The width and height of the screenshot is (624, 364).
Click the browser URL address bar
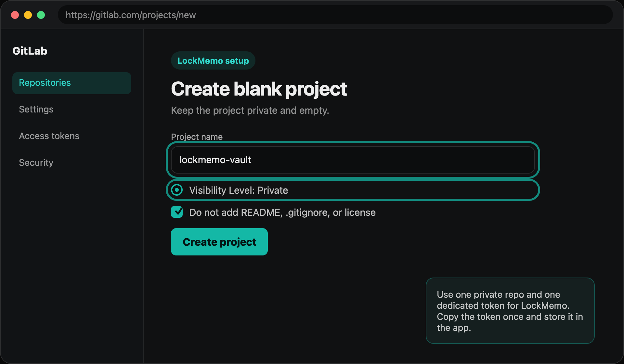(x=335, y=15)
